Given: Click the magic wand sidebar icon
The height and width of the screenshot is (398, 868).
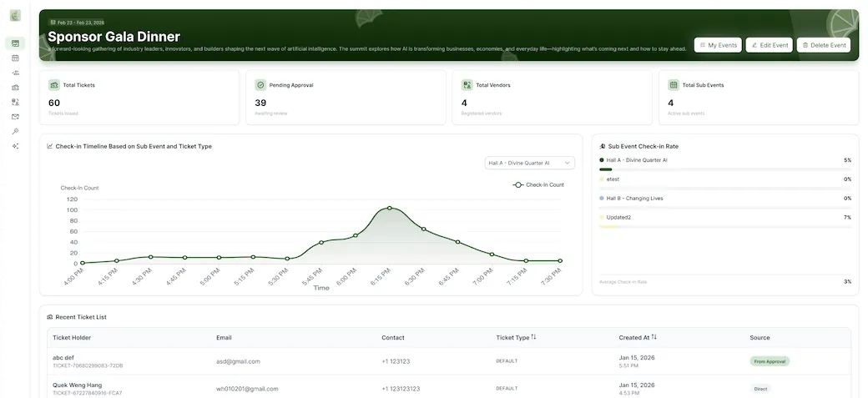Looking at the screenshot, I should tap(15, 131).
